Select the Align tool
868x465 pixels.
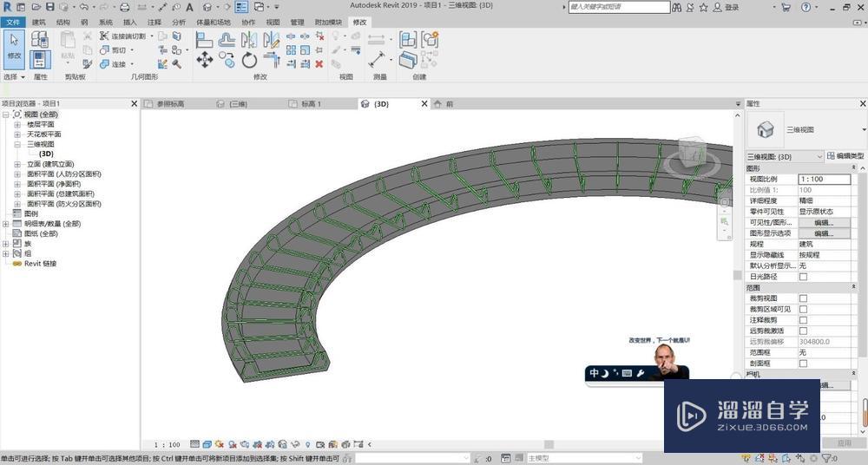[204, 39]
